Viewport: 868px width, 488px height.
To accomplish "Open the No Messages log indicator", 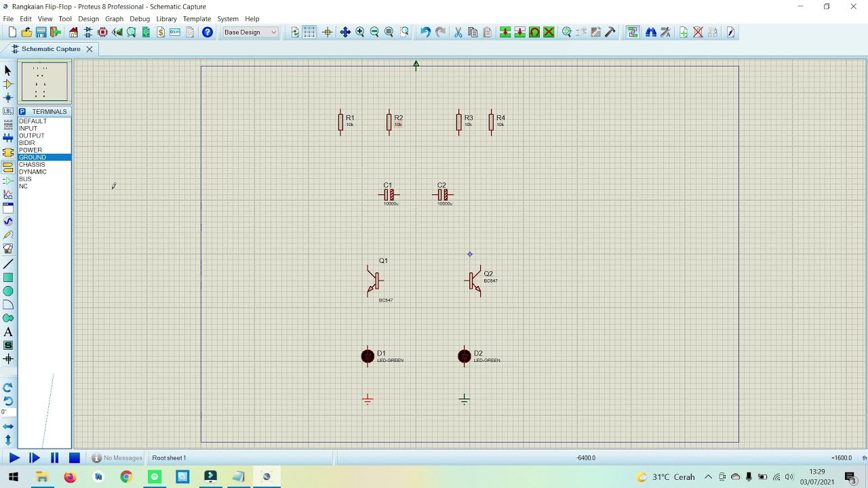I will click(117, 458).
